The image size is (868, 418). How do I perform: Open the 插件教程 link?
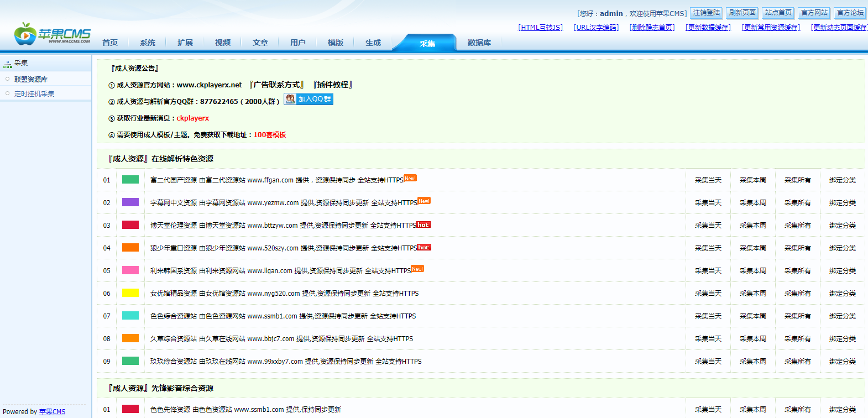click(x=332, y=85)
